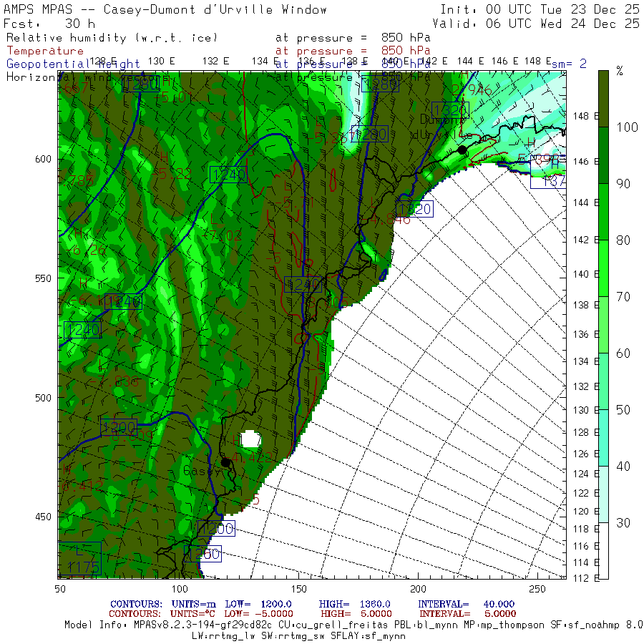Click the red 'LOW= -5.0000' contour info
The image size is (644, 644).
pos(259,614)
